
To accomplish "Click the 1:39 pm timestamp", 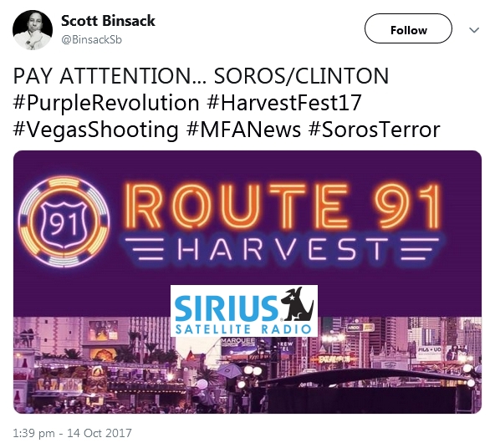I will coord(33,433).
